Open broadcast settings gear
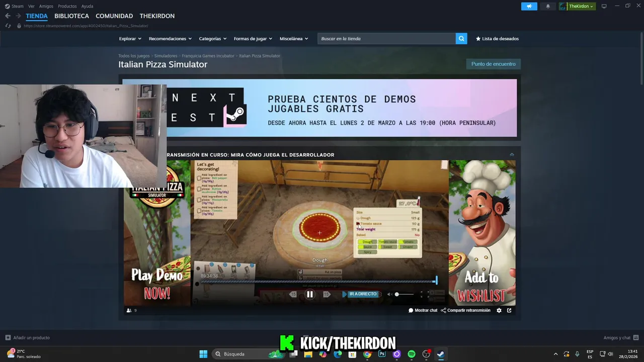Image resolution: width=644 pixels, height=362 pixels. click(499, 310)
